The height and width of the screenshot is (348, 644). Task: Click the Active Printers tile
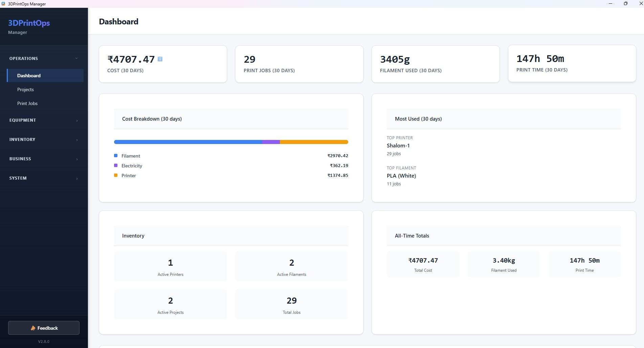pyautogui.click(x=171, y=266)
